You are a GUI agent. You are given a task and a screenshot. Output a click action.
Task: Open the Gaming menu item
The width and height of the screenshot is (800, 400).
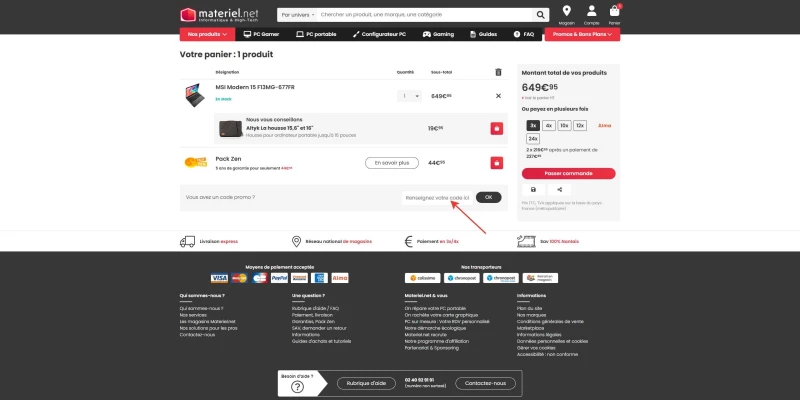438,34
